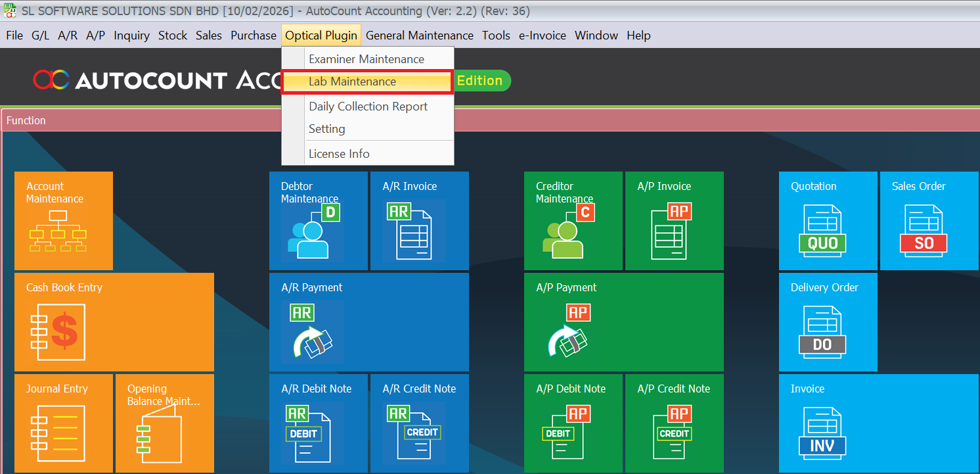Expand the e-Invoice menu
This screenshot has height=474, width=980.
(542, 36)
